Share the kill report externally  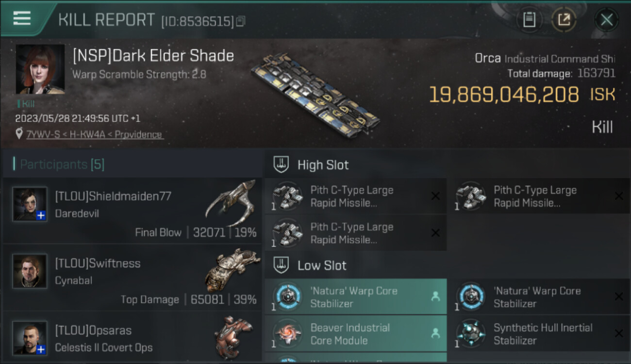564,20
